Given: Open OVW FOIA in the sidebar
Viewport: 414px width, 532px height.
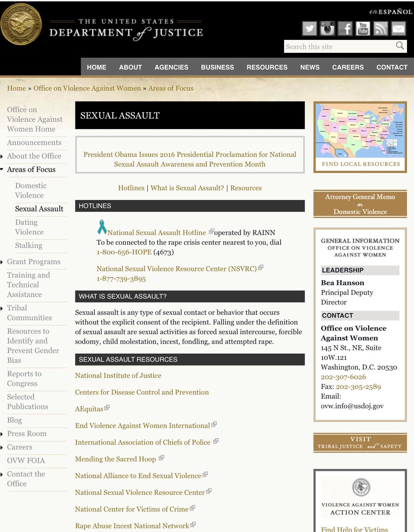Looking at the screenshot, I should tap(26, 460).
